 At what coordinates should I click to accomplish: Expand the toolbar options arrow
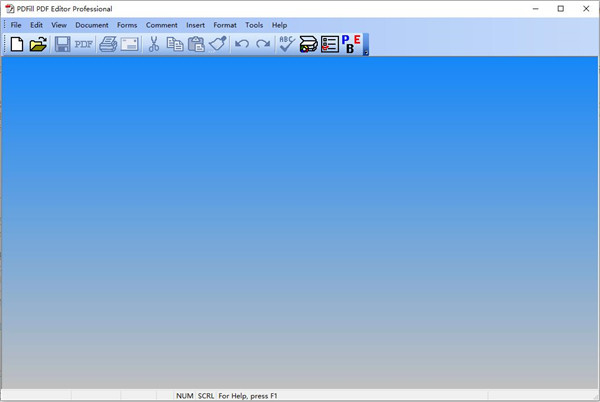[x=366, y=52]
